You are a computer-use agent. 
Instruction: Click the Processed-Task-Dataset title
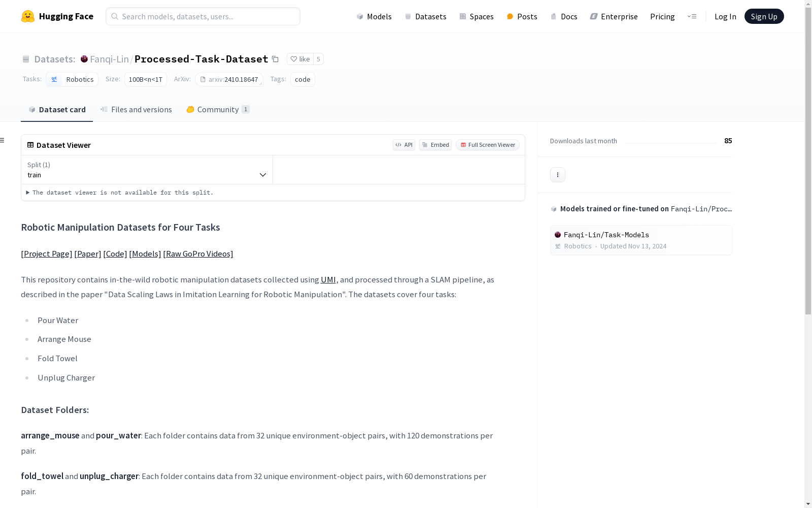tap(201, 59)
